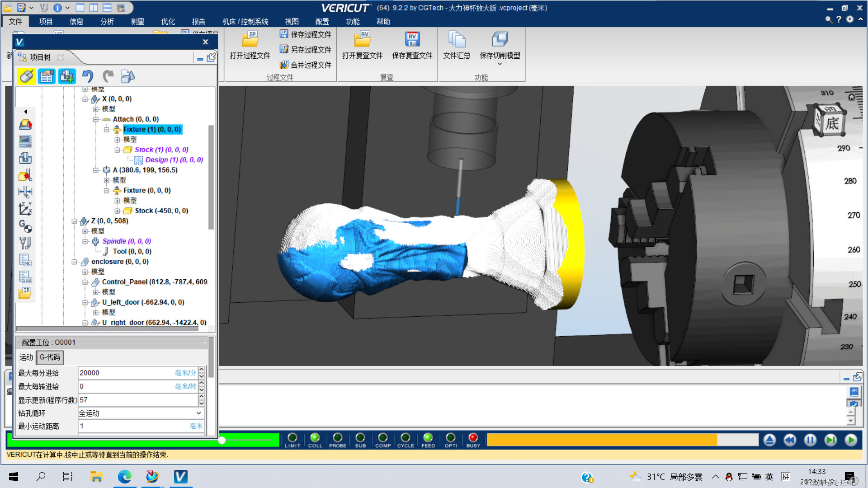The width and height of the screenshot is (868, 488).
Task: Collapse the Attach (0, 0, 0) node
Action: click(95, 119)
